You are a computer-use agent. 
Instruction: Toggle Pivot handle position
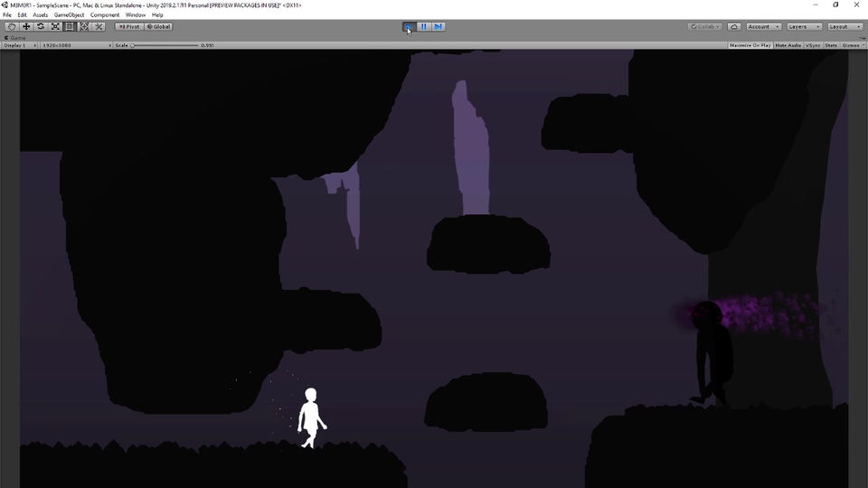pos(129,26)
